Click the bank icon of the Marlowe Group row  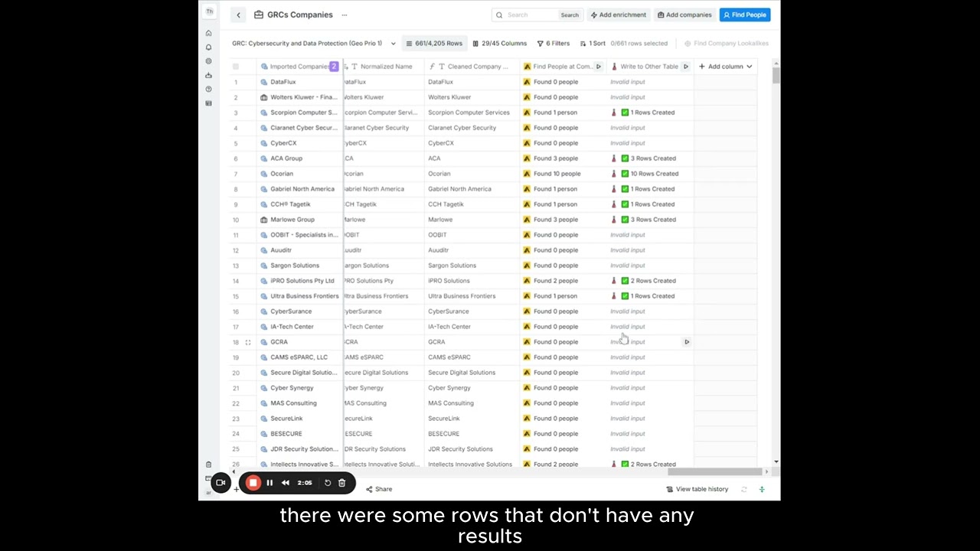pyautogui.click(x=264, y=220)
